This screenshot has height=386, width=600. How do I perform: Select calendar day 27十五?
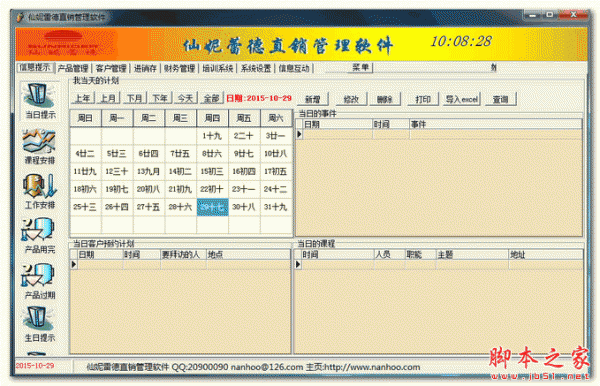(149, 207)
